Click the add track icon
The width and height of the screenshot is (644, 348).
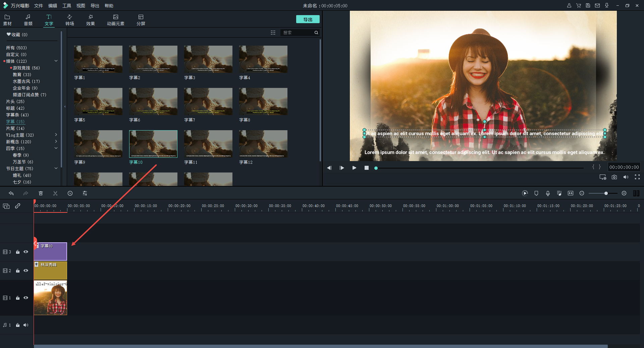pos(6,206)
